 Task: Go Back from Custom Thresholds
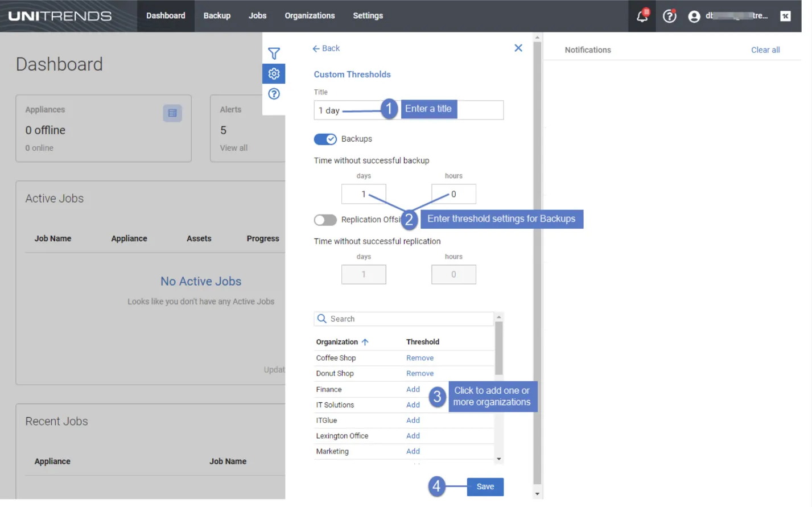pyautogui.click(x=326, y=48)
